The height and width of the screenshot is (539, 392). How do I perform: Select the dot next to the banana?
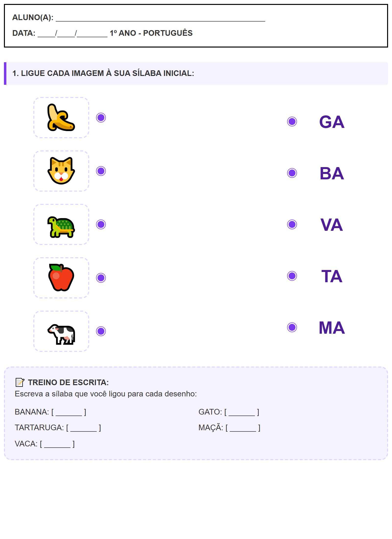[101, 118]
